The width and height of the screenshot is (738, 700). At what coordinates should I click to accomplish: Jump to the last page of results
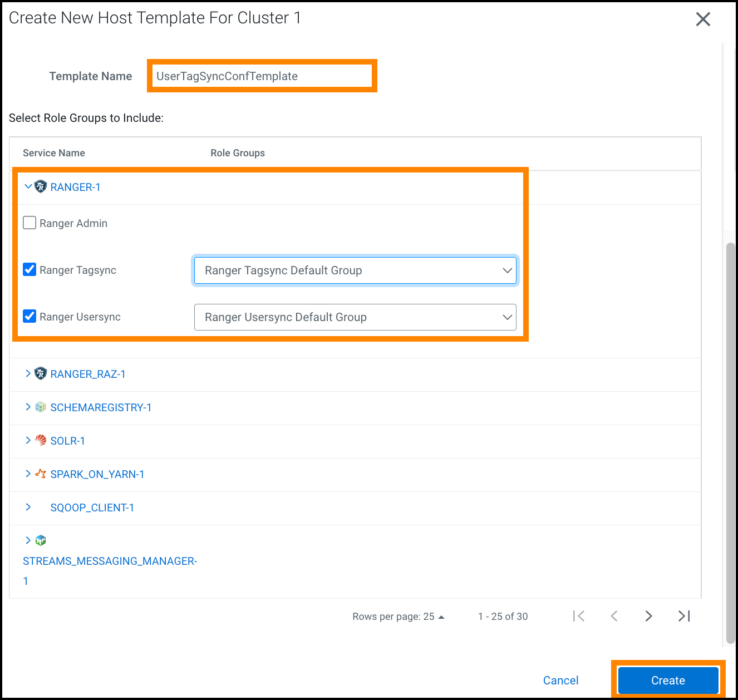[x=684, y=616]
